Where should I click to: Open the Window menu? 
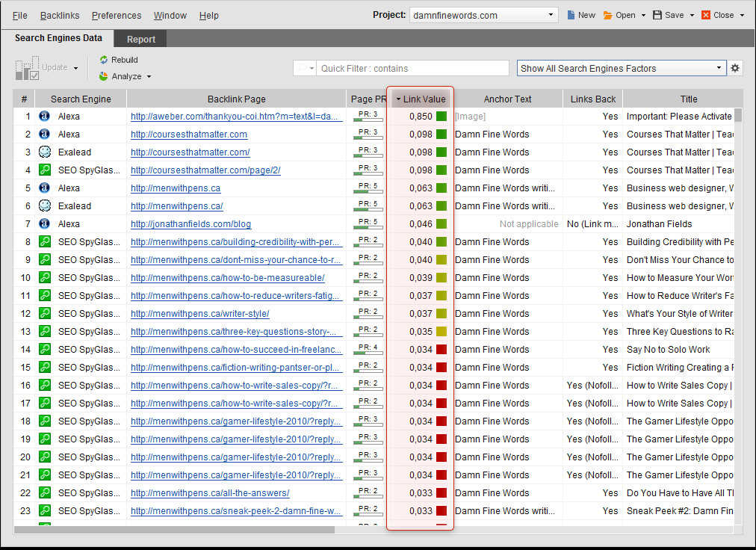170,16
